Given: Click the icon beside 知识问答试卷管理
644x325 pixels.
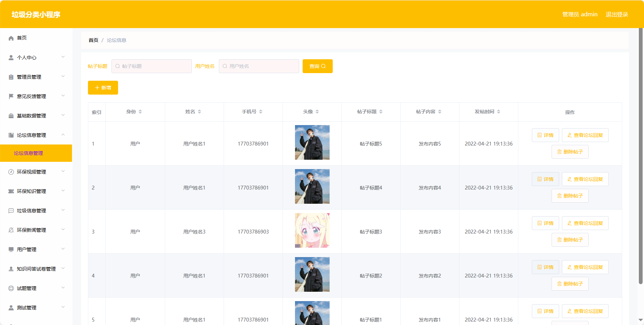Looking at the screenshot, I should tap(11, 269).
